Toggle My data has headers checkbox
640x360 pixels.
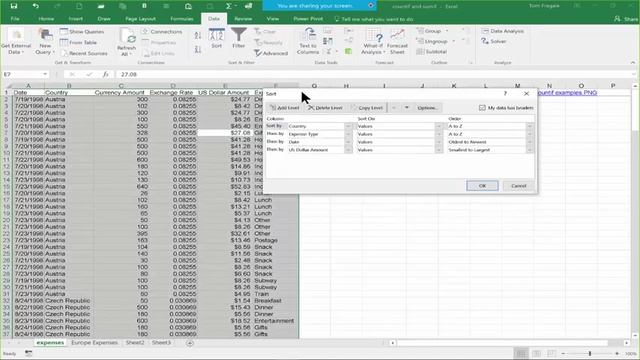click(482, 108)
